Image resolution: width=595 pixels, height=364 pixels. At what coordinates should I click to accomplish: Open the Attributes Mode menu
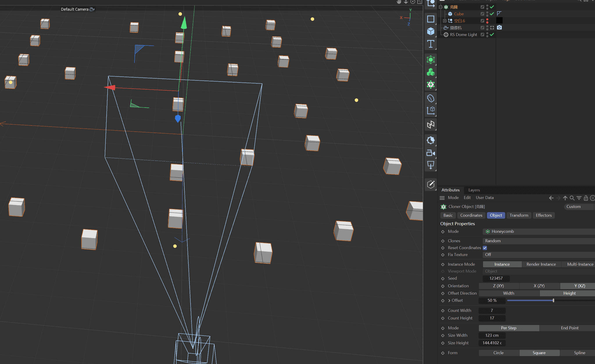tap(453, 198)
